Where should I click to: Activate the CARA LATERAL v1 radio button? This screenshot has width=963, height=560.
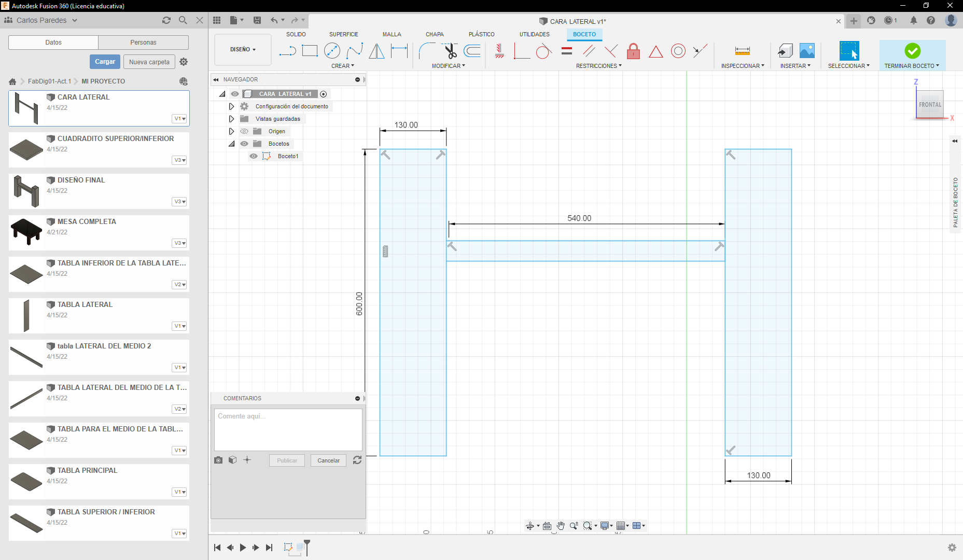click(x=324, y=94)
